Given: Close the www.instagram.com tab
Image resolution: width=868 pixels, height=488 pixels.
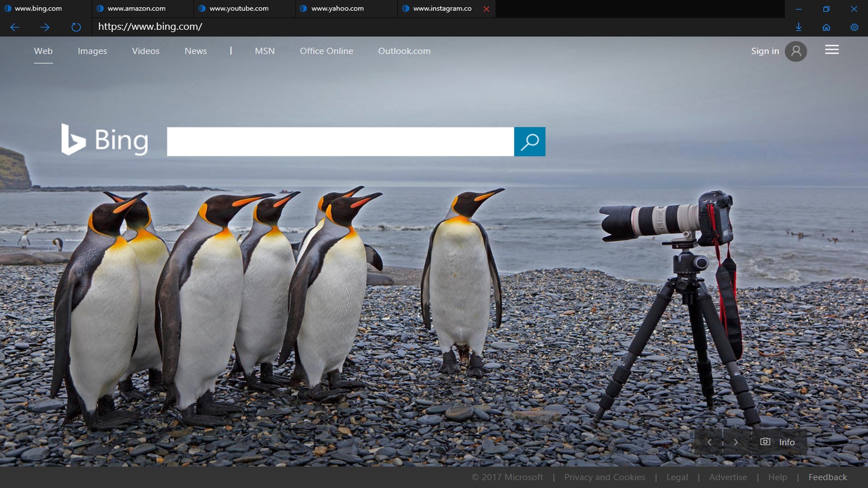Looking at the screenshot, I should [486, 9].
